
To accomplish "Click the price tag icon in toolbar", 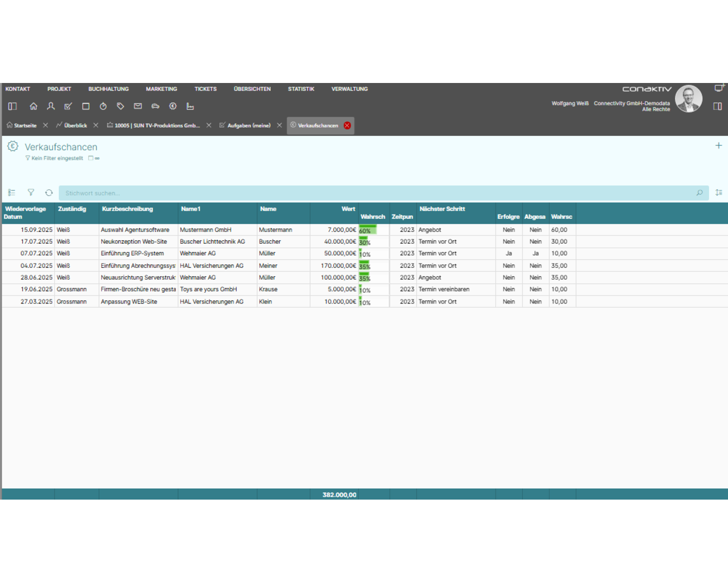I will coord(121,106).
